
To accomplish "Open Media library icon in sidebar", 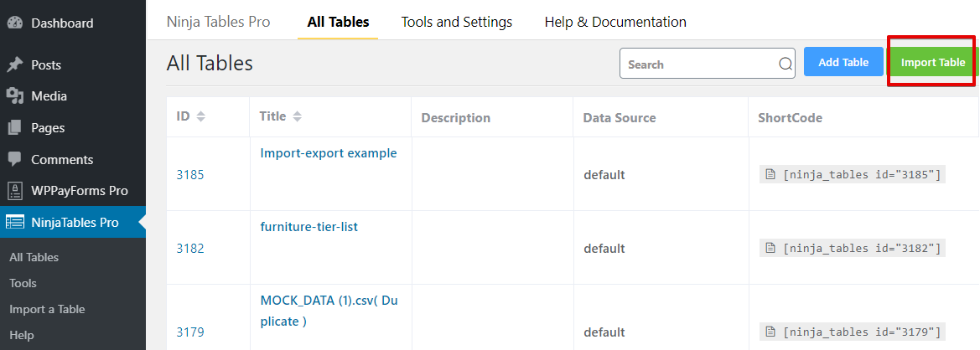I will tap(14, 96).
